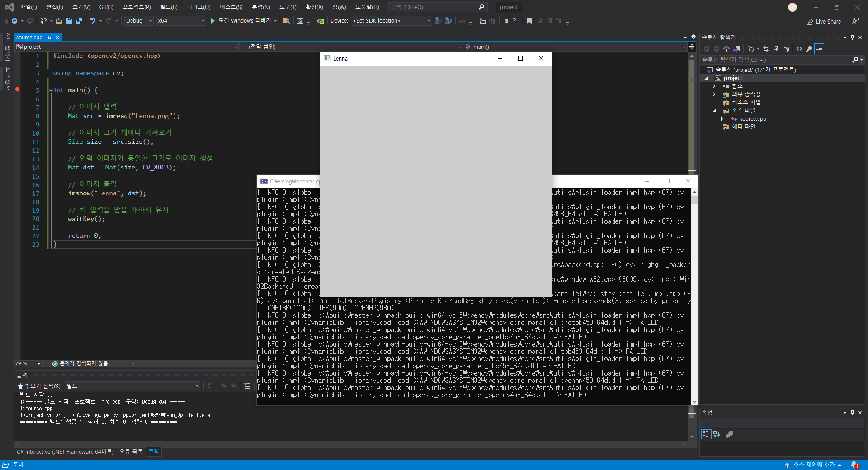The width and height of the screenshot is (868, 470).
Task: Open the Debug configuration dropdown
Action: pyautogui.click(x=138, y=21)
